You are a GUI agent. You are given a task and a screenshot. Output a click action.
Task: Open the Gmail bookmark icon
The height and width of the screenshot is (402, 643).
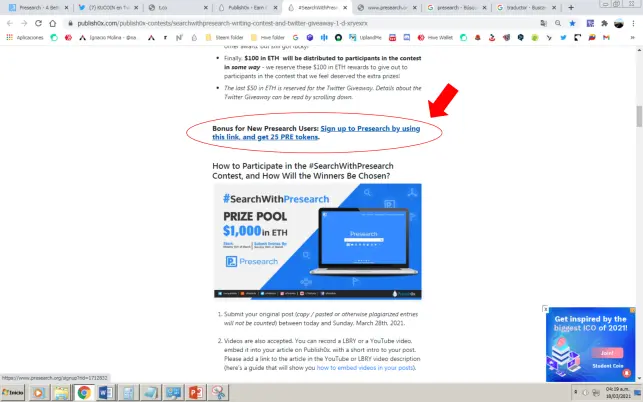(x=606, y=37)
